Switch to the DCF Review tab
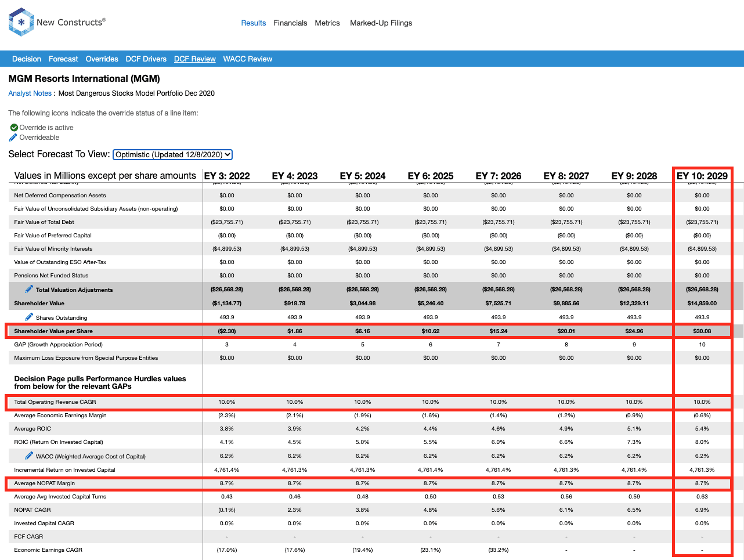The width and height of the screenshot is (744, 560). pyautogui.click(x=195, y=59)
